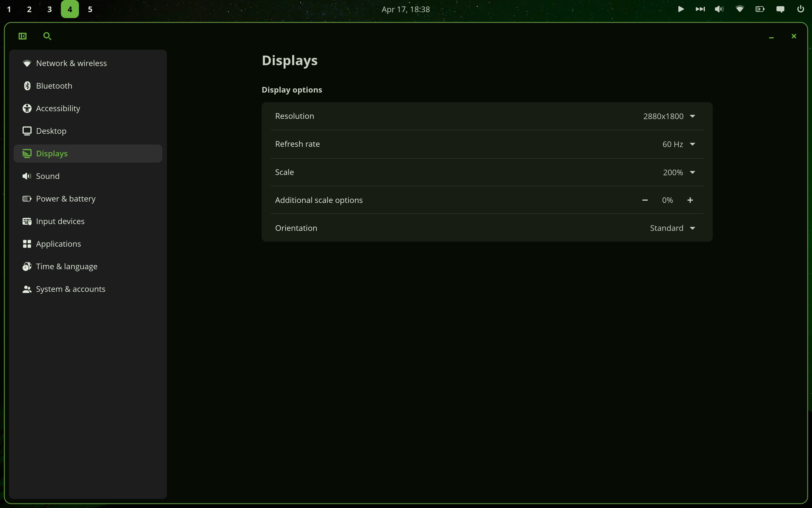Click the Input devices keyboard icon
The height and width of the screenshot is (508, 812).
(27, 221)
